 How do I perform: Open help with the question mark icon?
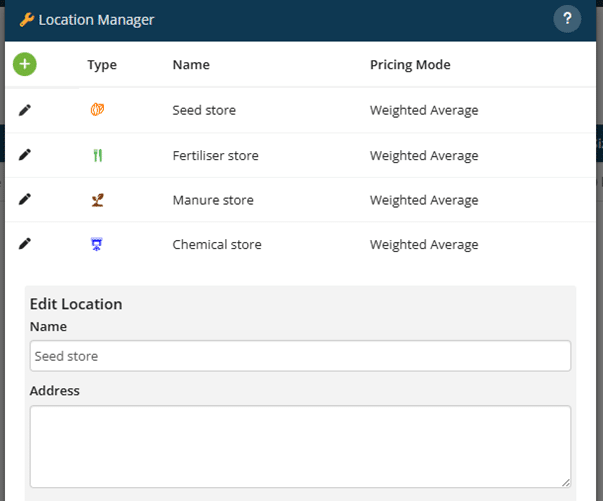click(567, 19)
